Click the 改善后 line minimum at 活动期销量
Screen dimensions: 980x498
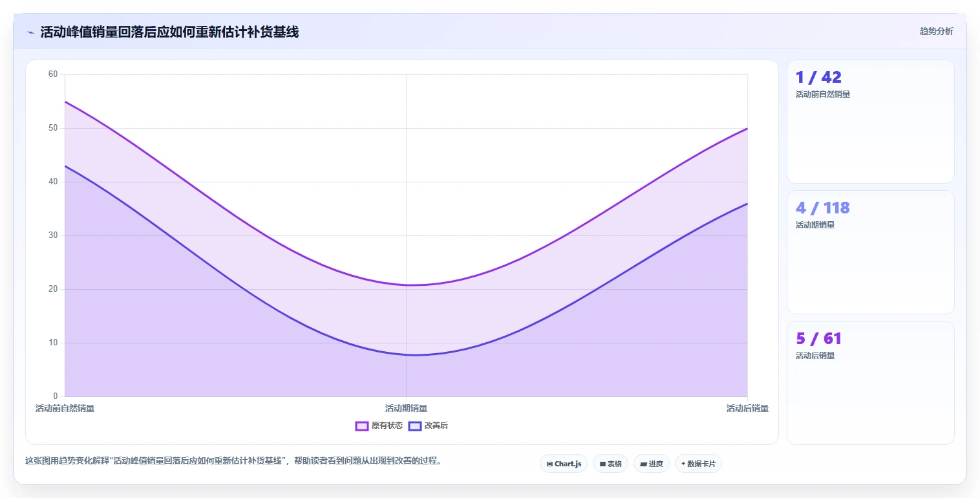[x=406, y=355]
